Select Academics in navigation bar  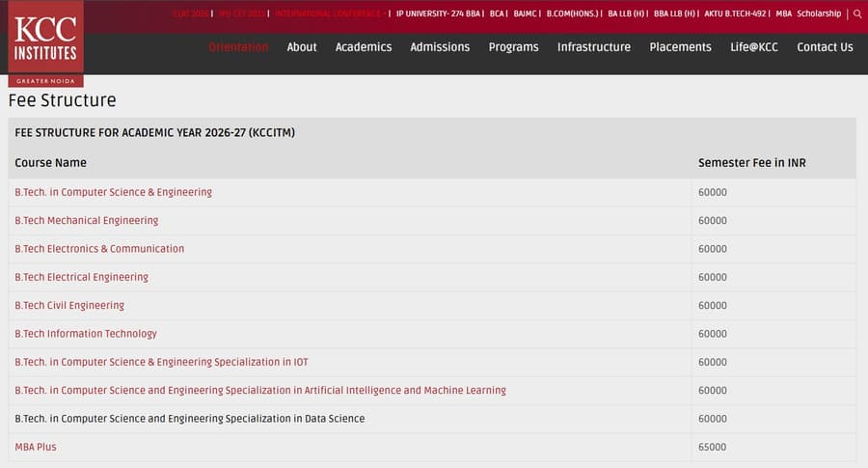[364, 47]
